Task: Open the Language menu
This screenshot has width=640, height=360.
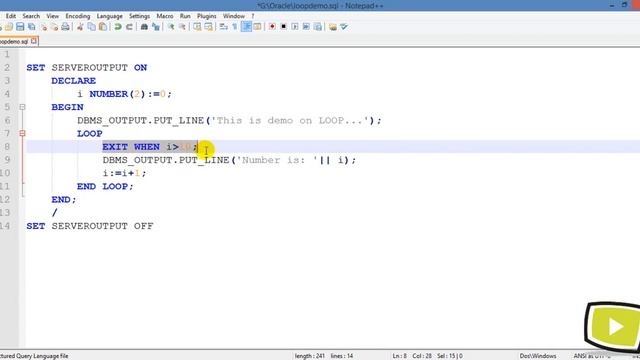Action: (109, 16)
